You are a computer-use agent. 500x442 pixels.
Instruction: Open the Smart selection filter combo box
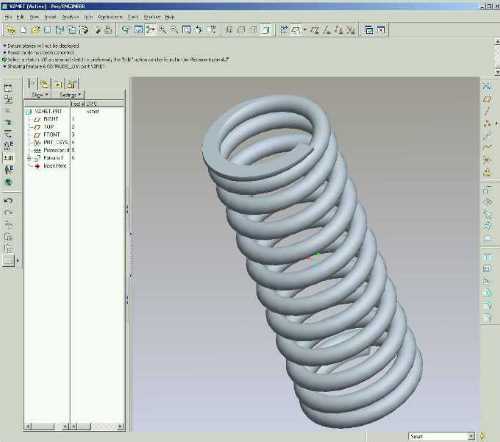[441, 436]
